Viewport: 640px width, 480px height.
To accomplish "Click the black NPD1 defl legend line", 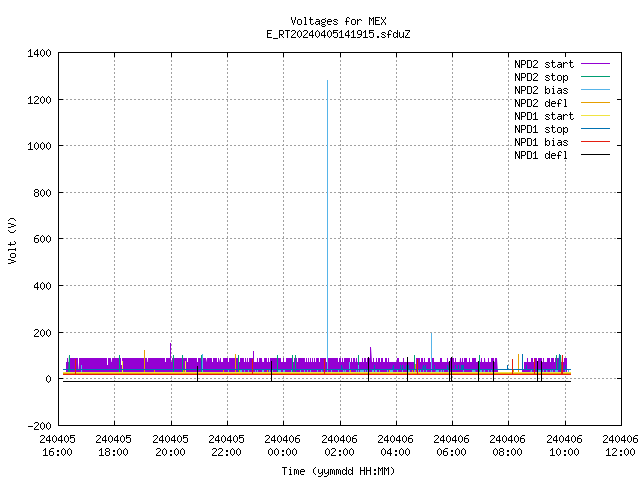I will tap(595, 155).
